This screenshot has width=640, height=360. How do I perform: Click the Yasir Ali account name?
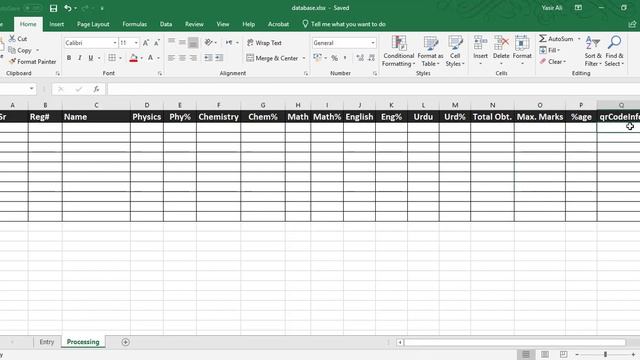(552, 8)
